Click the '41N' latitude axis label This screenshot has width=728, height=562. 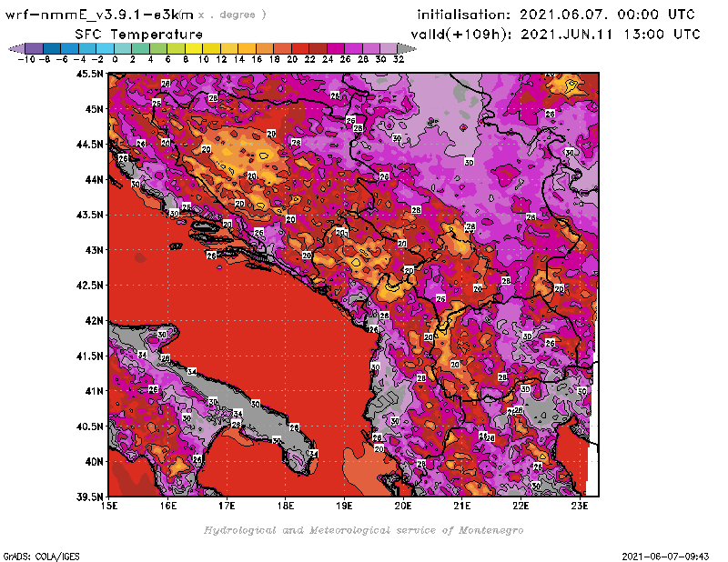94,391
